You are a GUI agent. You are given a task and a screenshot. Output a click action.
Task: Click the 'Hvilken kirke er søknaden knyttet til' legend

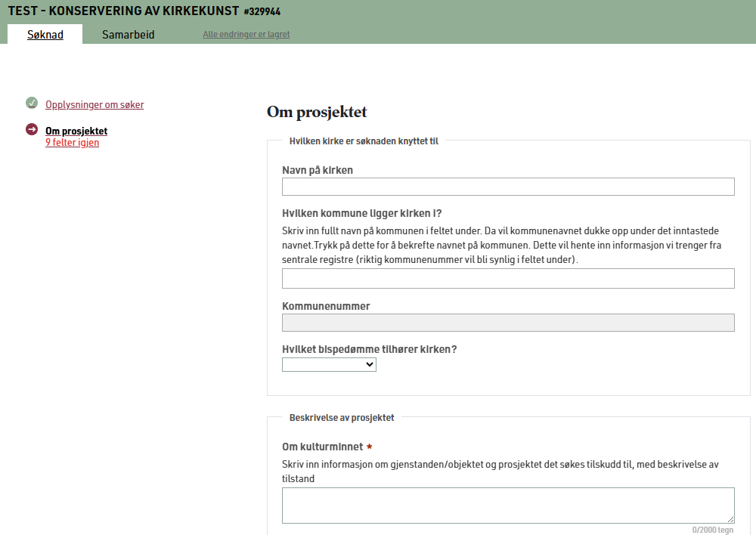tap(364, 141)
